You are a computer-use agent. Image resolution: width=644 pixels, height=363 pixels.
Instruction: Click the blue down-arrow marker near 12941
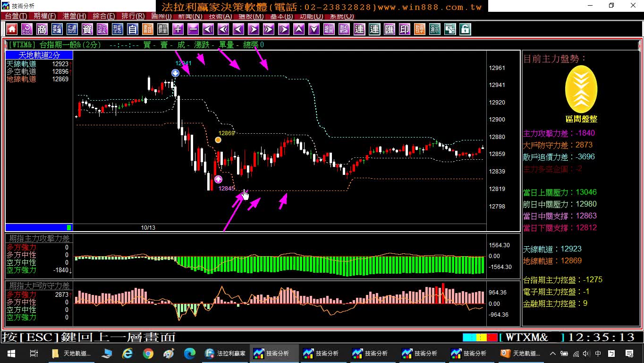pos(175,73)
